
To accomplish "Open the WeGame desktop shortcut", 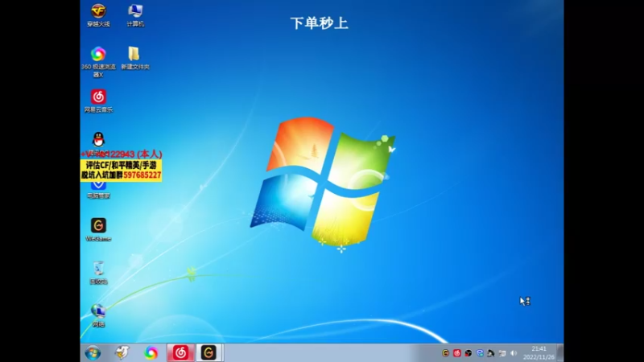I will [x=98, y=230].
